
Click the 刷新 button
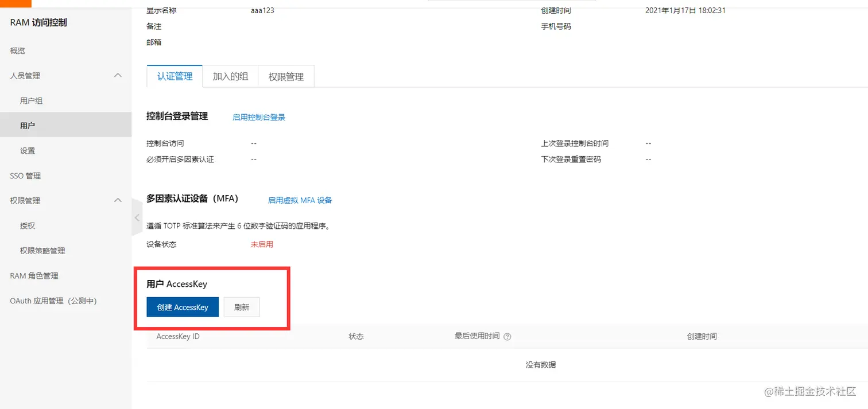point(242,307)
